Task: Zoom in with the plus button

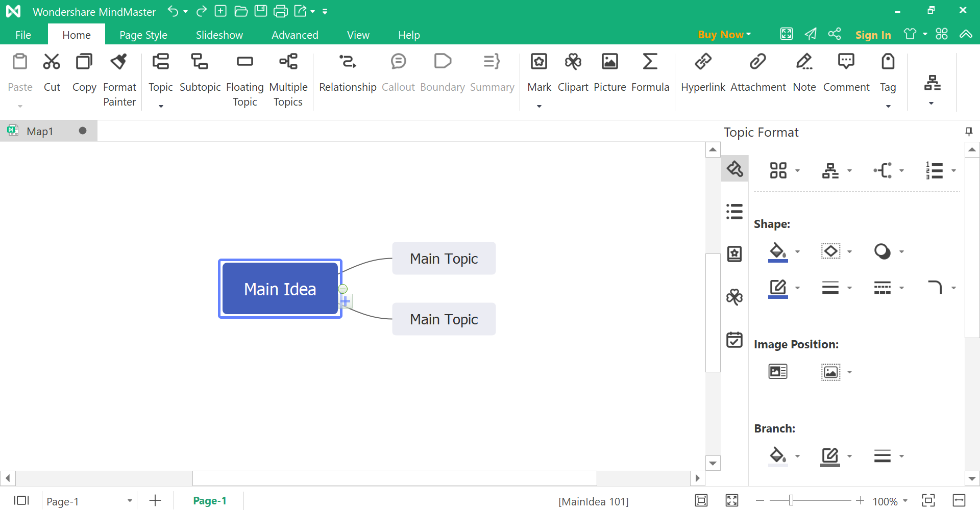Action: coord(861,501)
